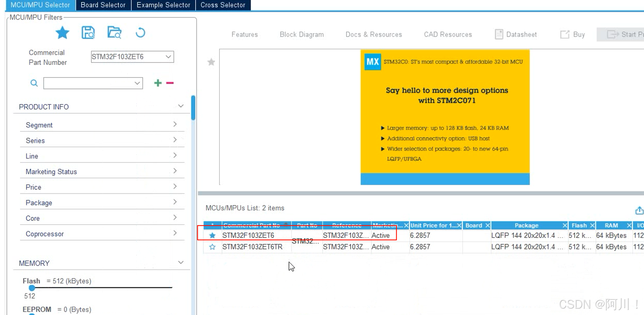The image size is (644, 315).
Task: Remove the Package column with its X
Action: click(x=565, y=226)
